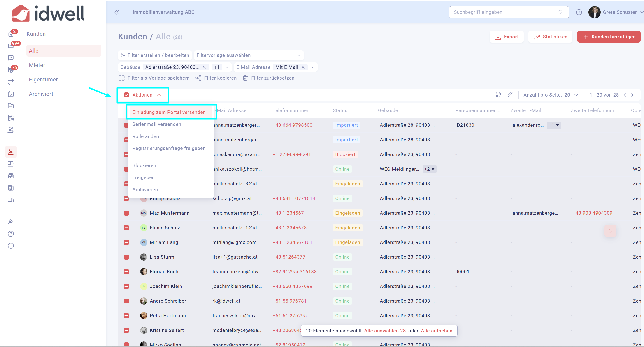Screen dimensions: 644x347
Task: Open the user management sidebar icon
Action: [x=11, y=222]
